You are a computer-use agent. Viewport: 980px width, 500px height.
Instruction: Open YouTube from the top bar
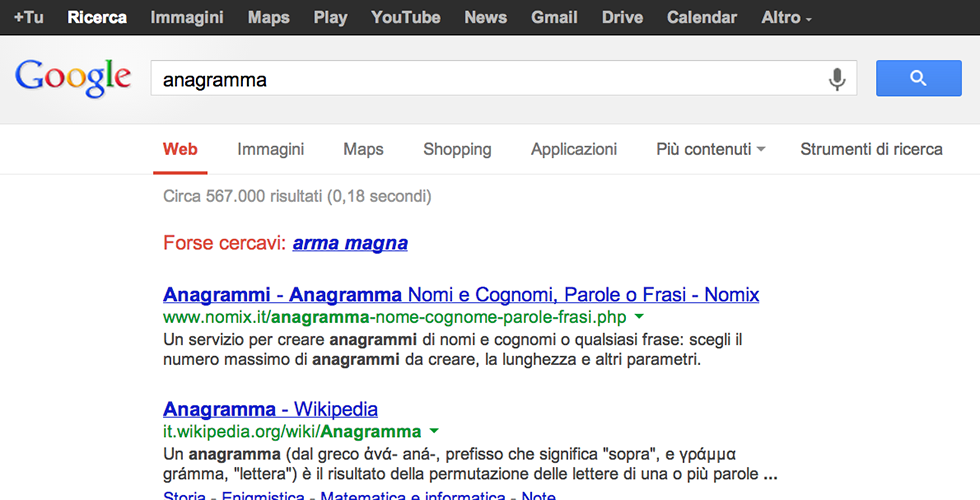[x=405, y=17]
